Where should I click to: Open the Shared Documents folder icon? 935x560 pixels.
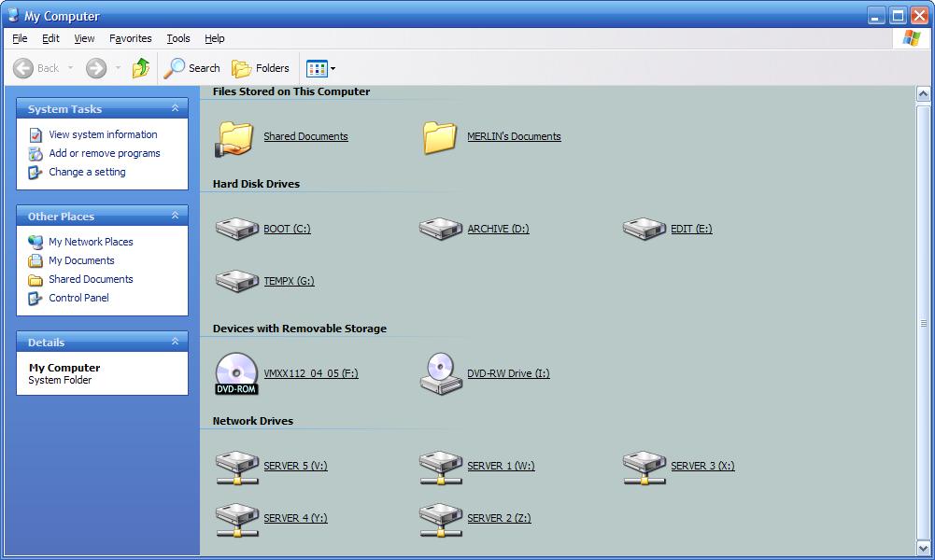click(234, 139)
